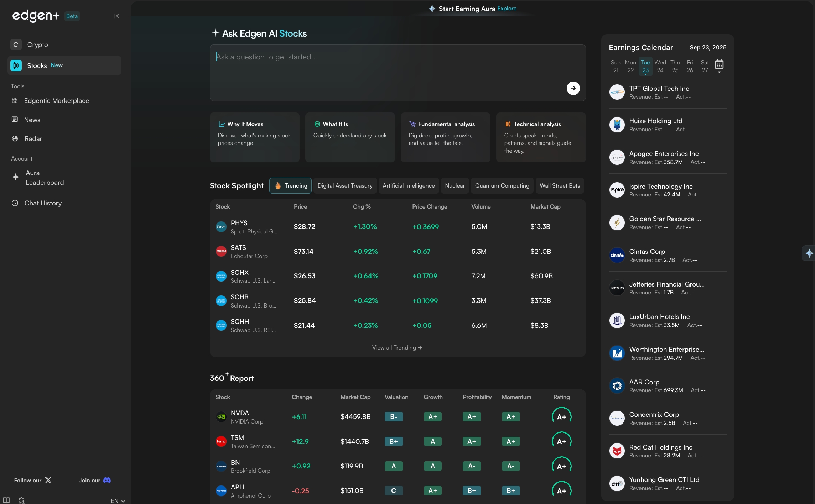Click the Discord icon in the sidebar

107,480
